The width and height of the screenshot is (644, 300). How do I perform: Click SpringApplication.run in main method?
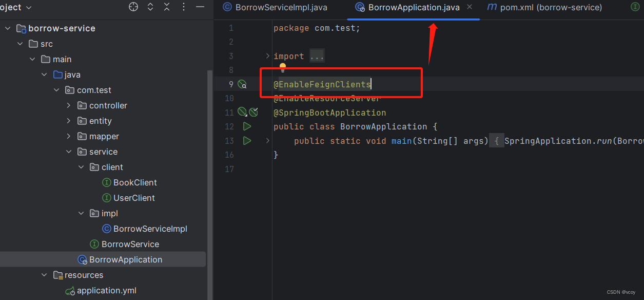558,140
